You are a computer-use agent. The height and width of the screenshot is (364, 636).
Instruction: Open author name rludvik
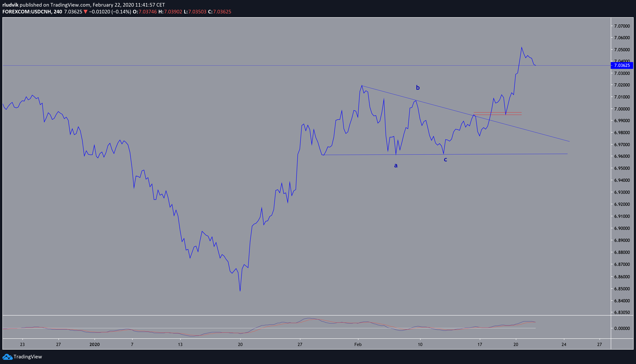(x=10, y=5)
